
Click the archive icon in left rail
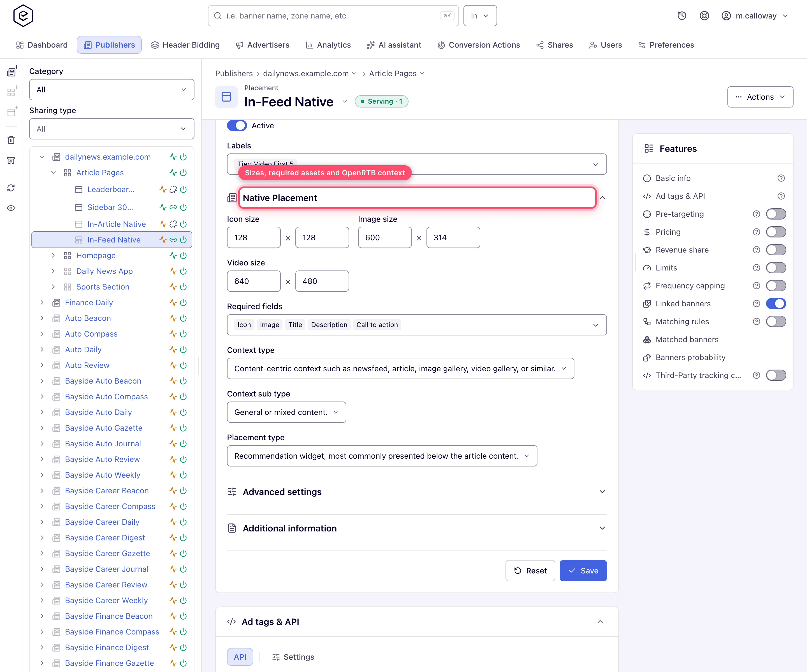(x=11, y=160)
